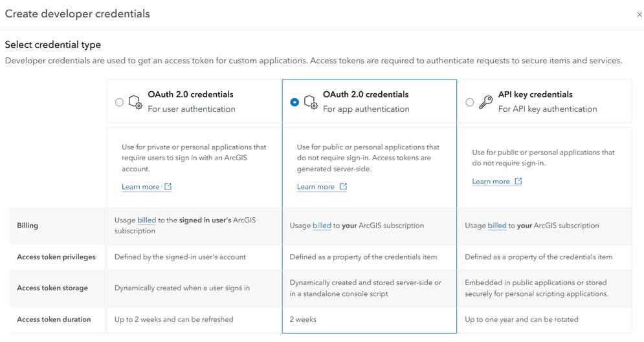Click the 'For app authentication' heading text

366,109
